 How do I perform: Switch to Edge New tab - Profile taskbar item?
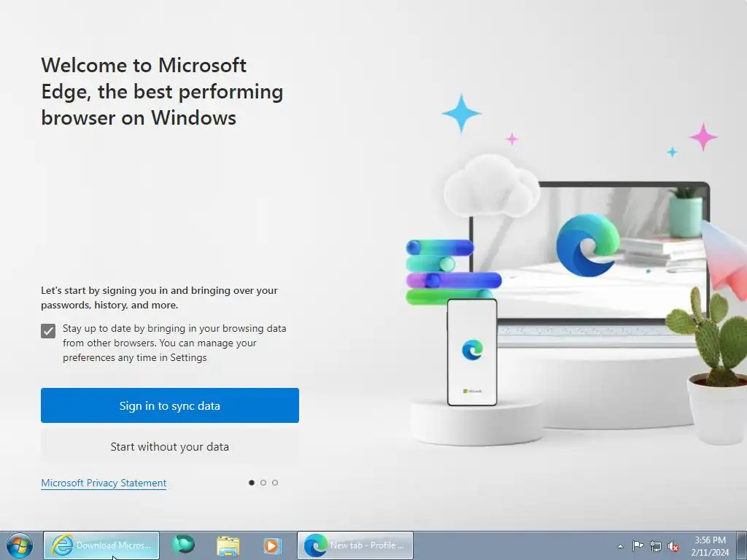pyautogui.click(x=355, y=545)
